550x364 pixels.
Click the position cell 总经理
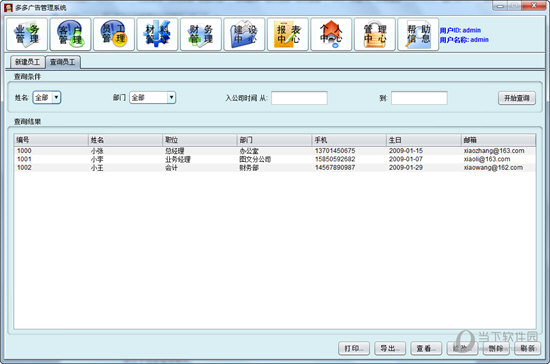pos(175,151)
